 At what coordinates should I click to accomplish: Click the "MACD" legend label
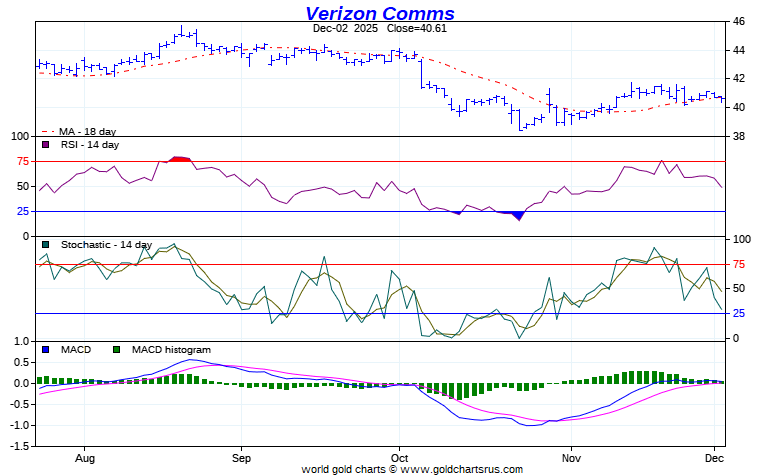point(76,349)
